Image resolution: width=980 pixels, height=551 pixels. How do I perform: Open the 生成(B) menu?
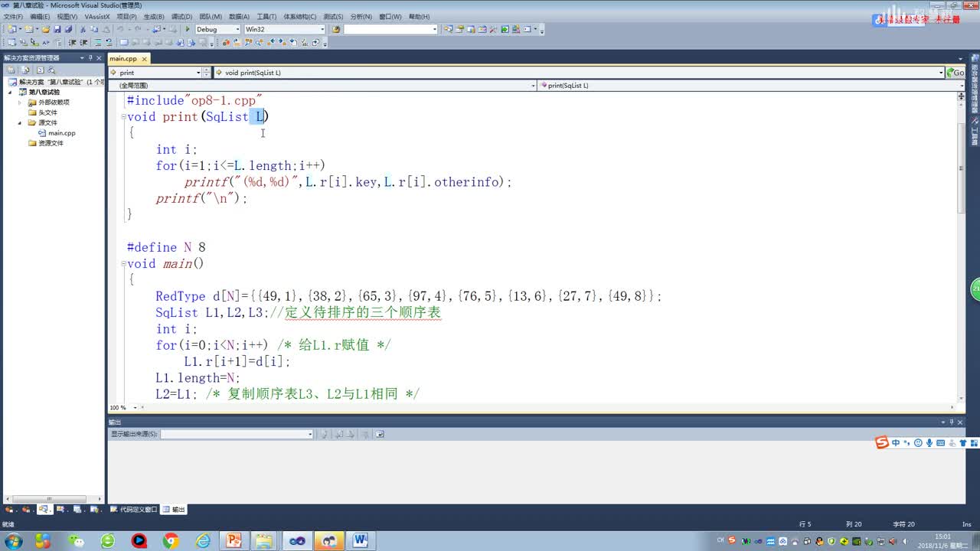[154, 16]
